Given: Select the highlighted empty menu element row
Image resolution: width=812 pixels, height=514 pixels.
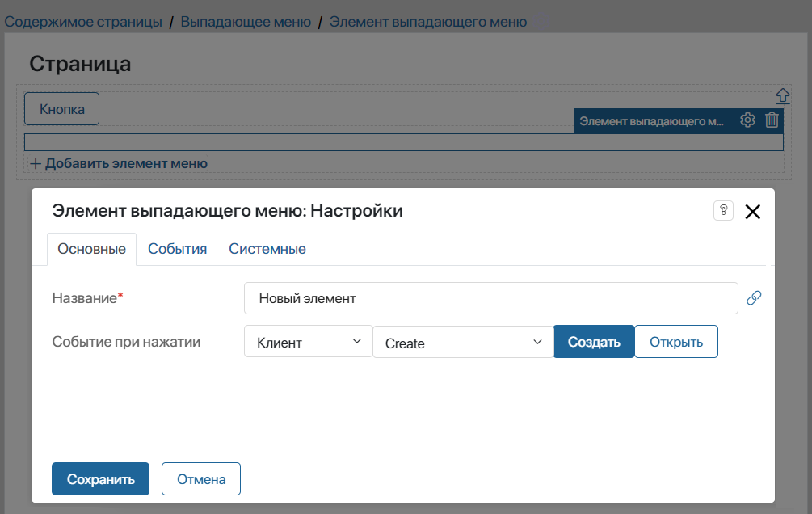Looking at the screenshot, I should (404, 142).
